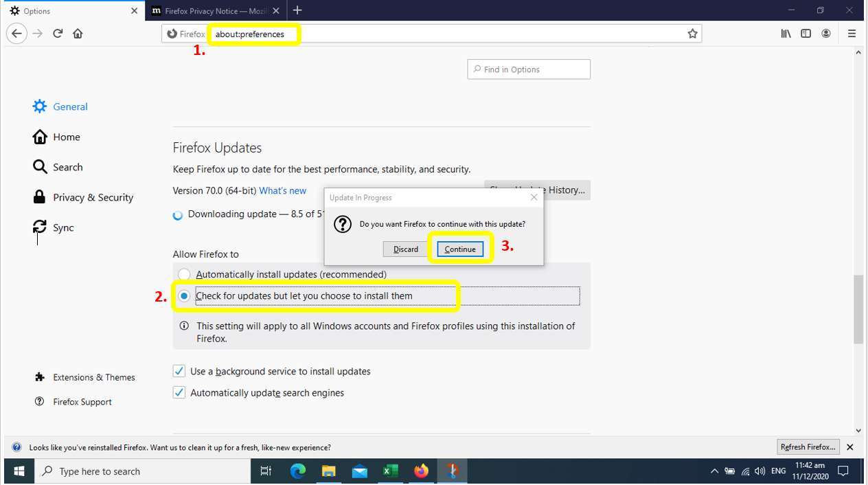Open Task View on the taskbar
Viewport: 868px width, 485px height.
click(x=266, y=471)
